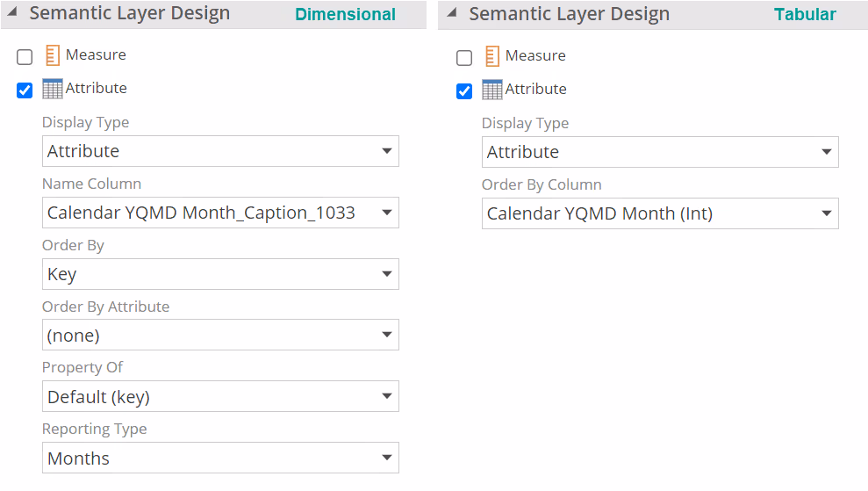Image resolution: width=868 pixels, height=491 pixels.
Task: Disable the Attribute checkbox in the Tabular panel
Action: coord(464,91)
